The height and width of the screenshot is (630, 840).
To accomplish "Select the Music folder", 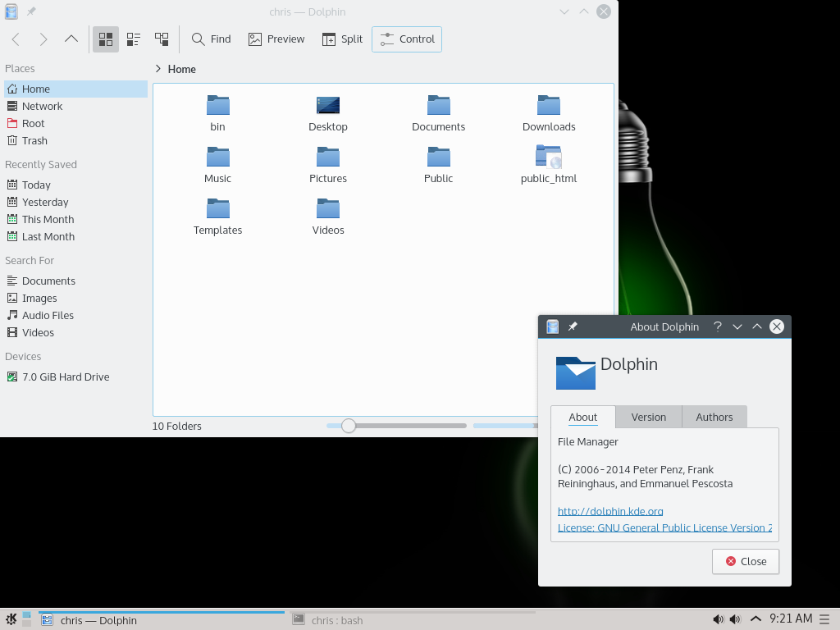I will click(217, 165).
